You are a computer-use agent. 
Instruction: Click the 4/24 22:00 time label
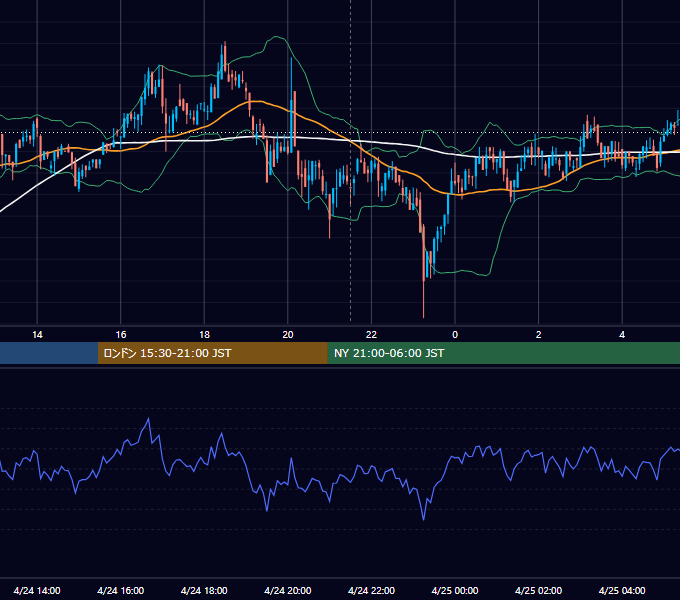[x=371, y=590]
